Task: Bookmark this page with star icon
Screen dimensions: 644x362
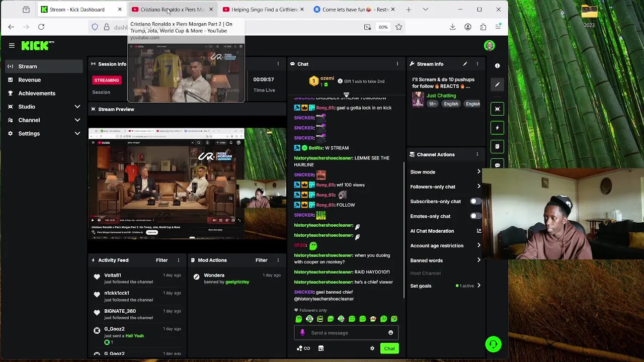Action: click(x=398, y=27)
